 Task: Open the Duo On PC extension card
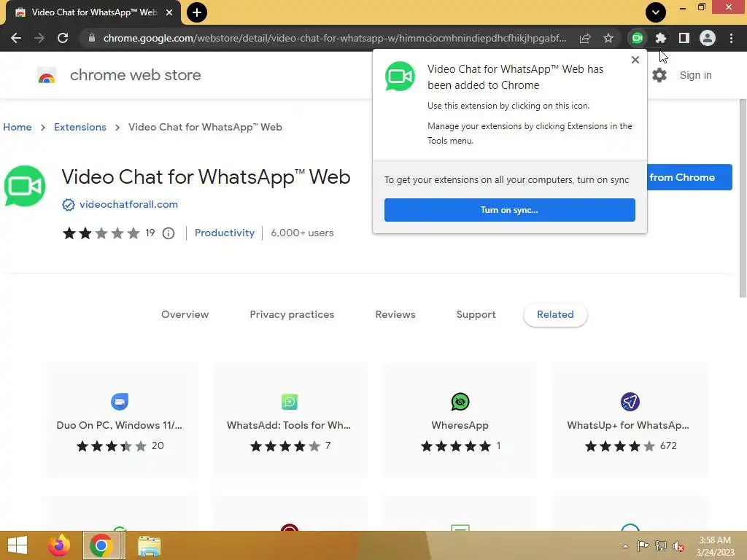click(120, 421)
